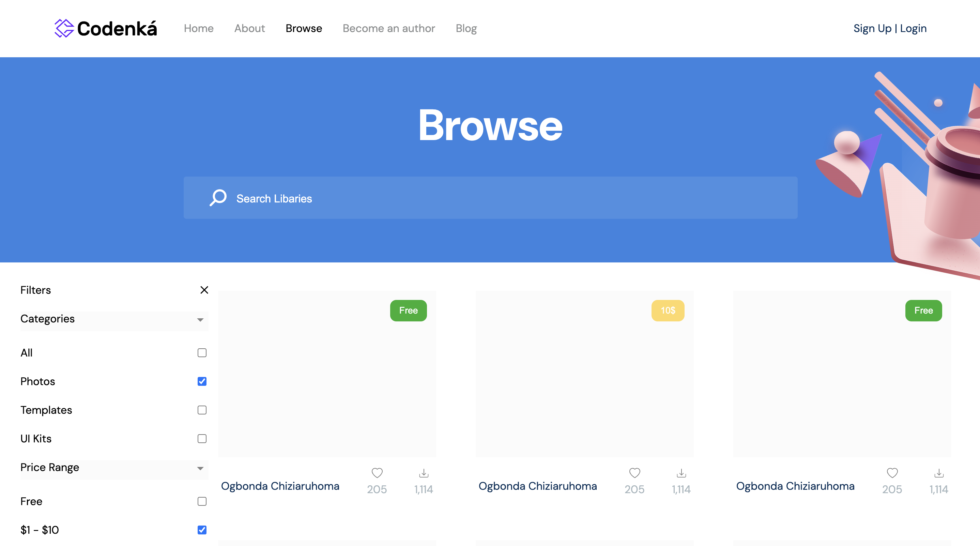Tick the UI Kits checkbox
The height and width of the screenshot is (546, 980).
(202, 438)
